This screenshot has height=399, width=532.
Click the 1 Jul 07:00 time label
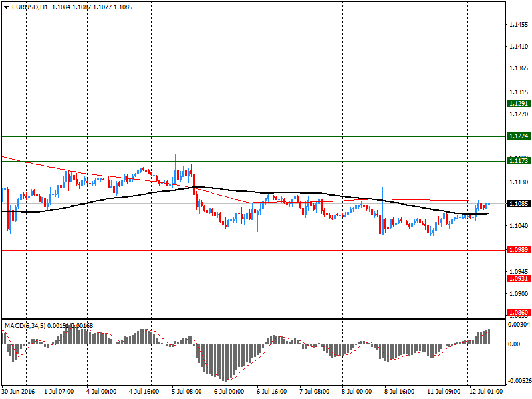pyautogui.click(x=59, y=392)
